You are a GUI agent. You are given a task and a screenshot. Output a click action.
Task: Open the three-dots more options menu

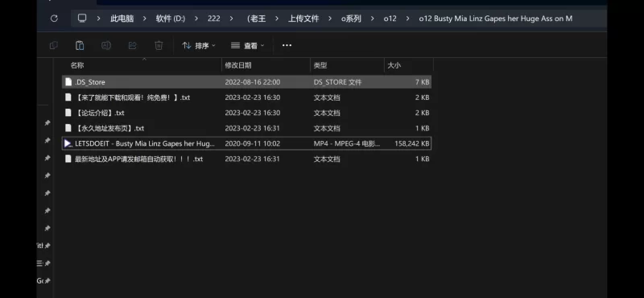tap(287, 45)
